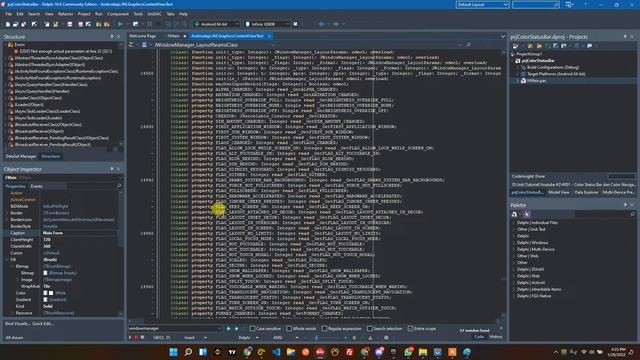Toggle the Whole words checkbox

pos(289,329)
